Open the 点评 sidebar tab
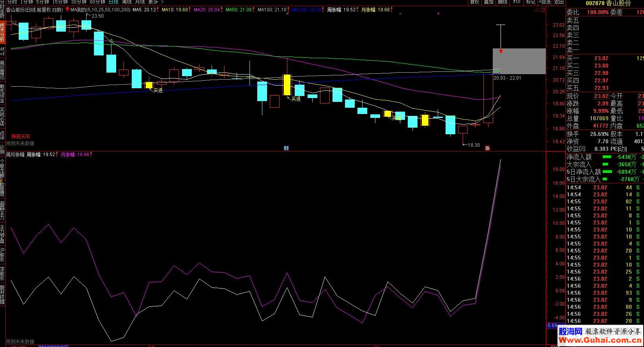The height and width of the screenshot is (347, 644). click(2, 135)
